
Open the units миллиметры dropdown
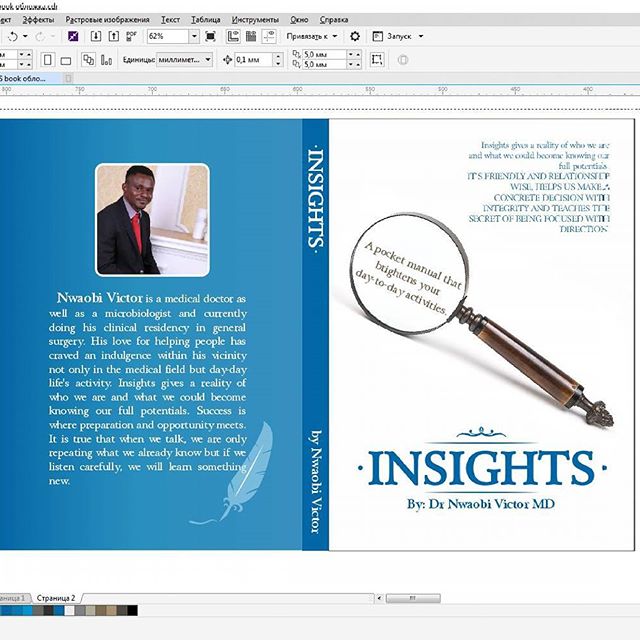[x=184, y=60]
